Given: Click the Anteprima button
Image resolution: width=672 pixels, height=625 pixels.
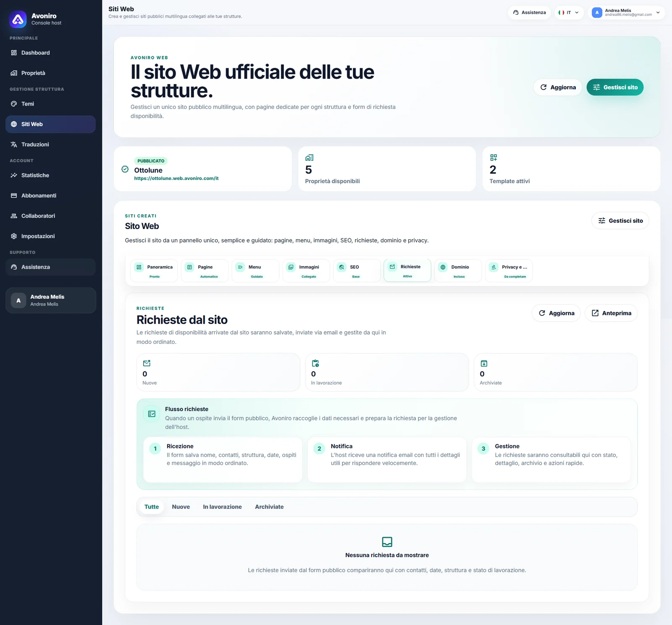Looking at the screenshot, I should tap(611, 313).
